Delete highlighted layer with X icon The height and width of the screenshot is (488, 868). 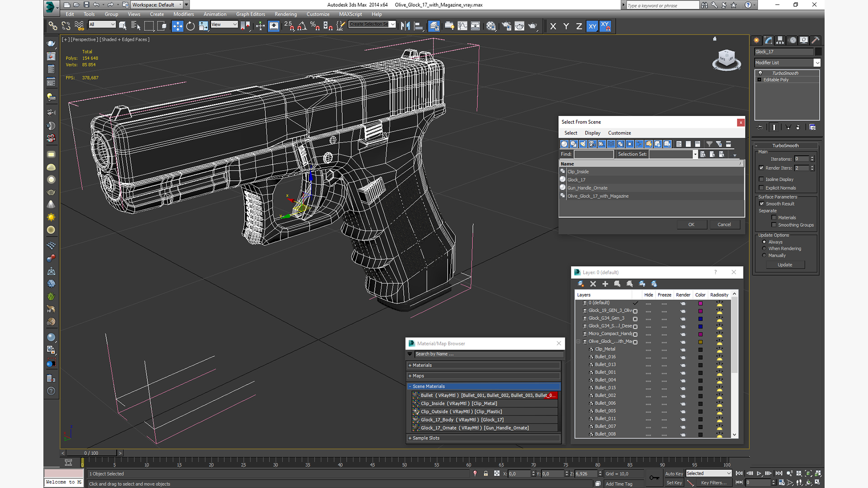pos(593,284)
